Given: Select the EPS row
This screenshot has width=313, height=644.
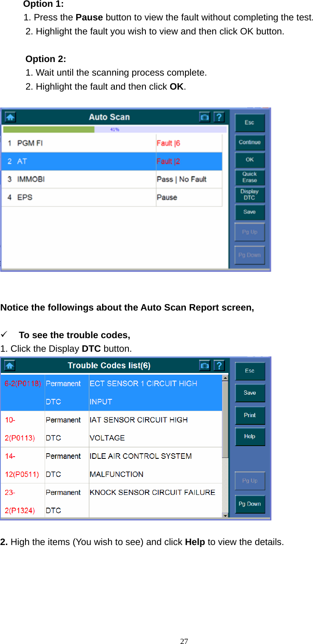Looking at the screenshot, I should click(x=112, y=198).
